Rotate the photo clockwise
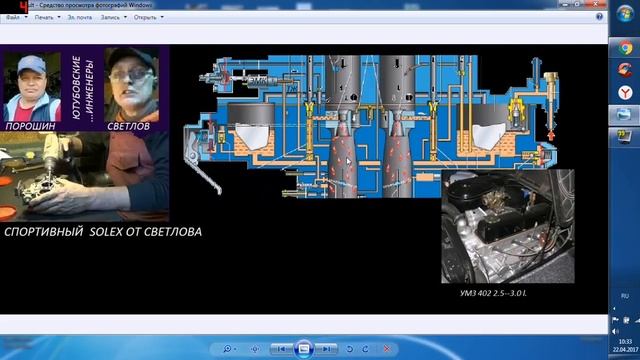640x360 pixels. click(x=366, y=349)
